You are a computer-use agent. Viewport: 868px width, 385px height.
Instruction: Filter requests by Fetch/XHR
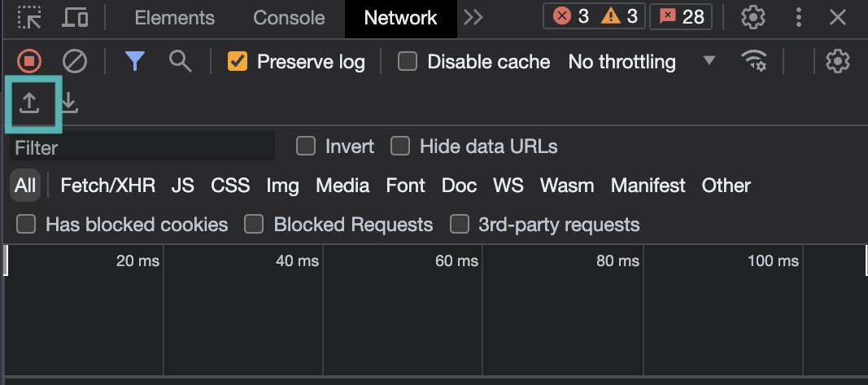click(x=107, y=186)
